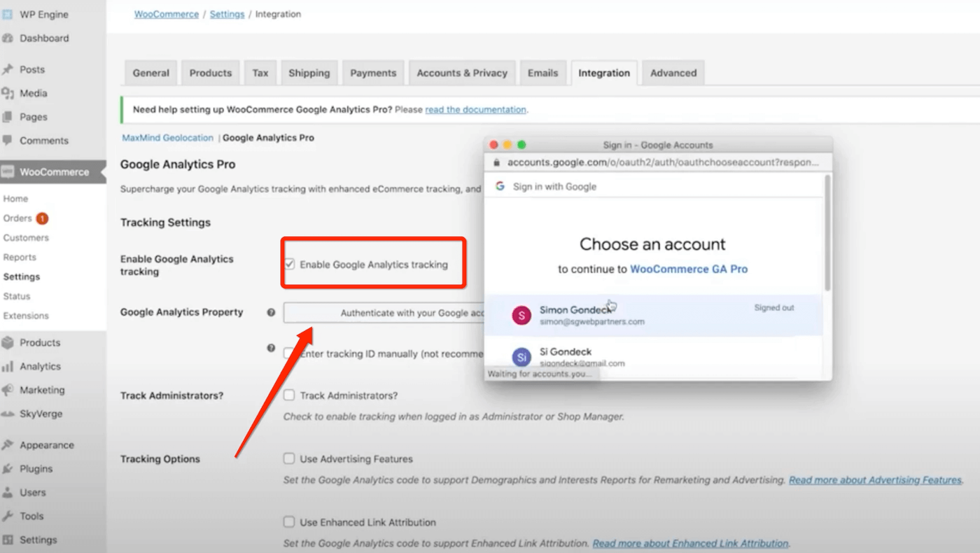Click the orange Orders count badge
Viewport: 980px width, 553px height.
coord(42,218)
